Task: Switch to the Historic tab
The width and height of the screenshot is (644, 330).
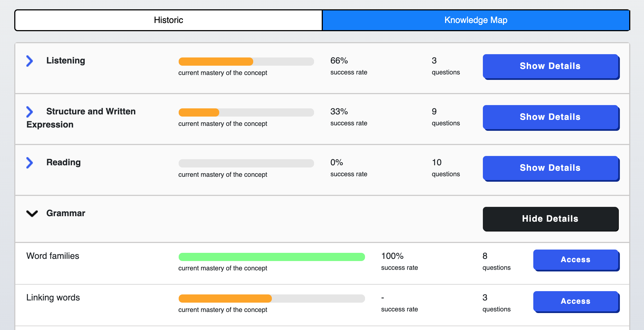Action: click(169, 20)
